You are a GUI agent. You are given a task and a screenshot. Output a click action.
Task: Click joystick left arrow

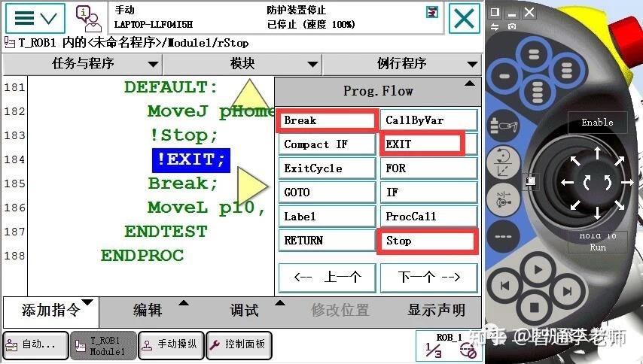click(568, 182)
